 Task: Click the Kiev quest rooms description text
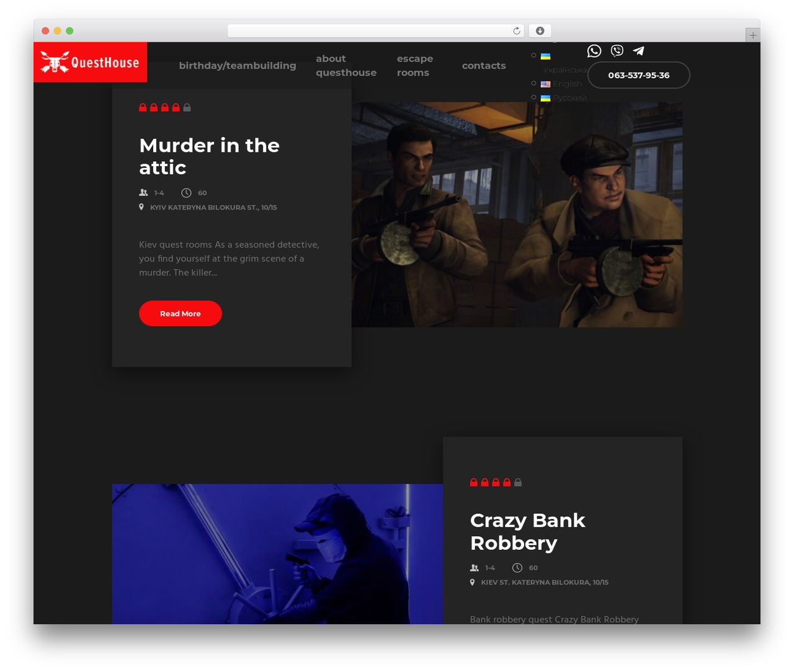(230, 259)
